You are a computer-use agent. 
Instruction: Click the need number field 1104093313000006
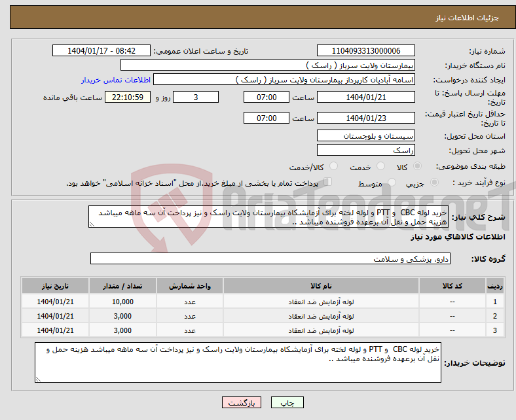pyautogui.click(x=365, y=50)
